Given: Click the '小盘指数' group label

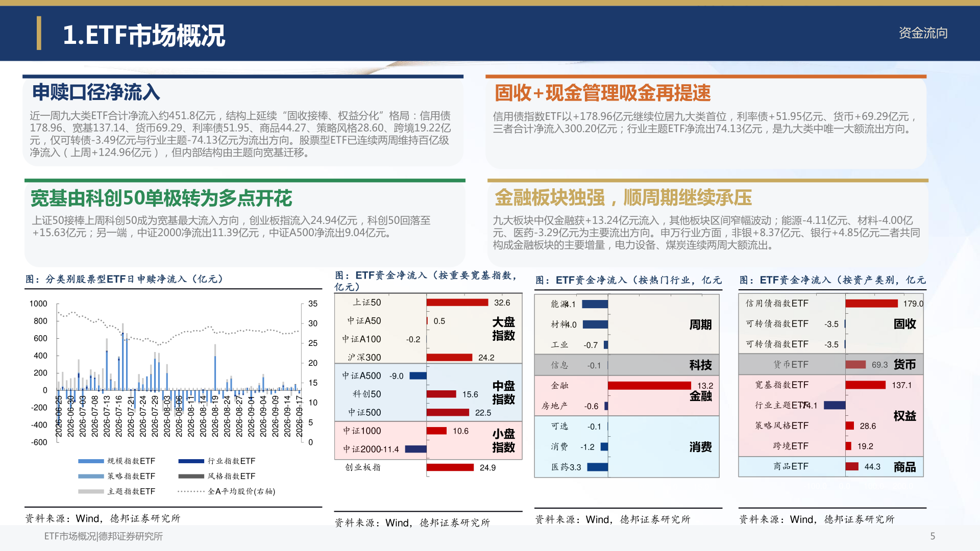Looking at the screenshot, I should tap(503, 441).
